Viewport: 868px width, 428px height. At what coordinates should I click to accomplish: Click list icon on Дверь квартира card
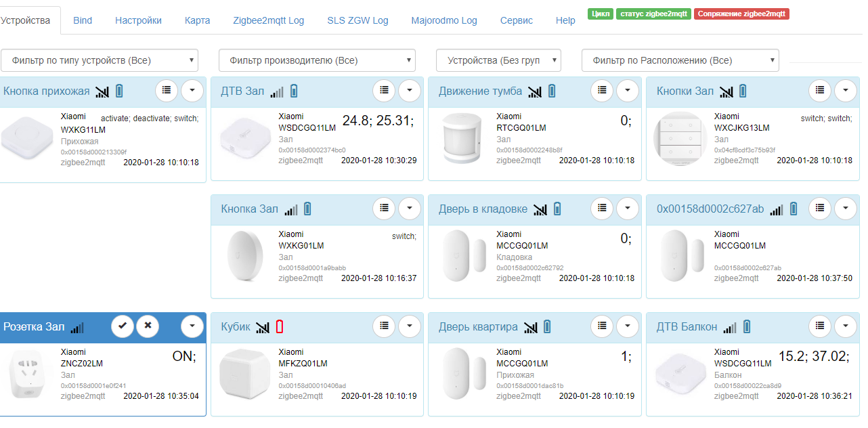pos(603,326)
